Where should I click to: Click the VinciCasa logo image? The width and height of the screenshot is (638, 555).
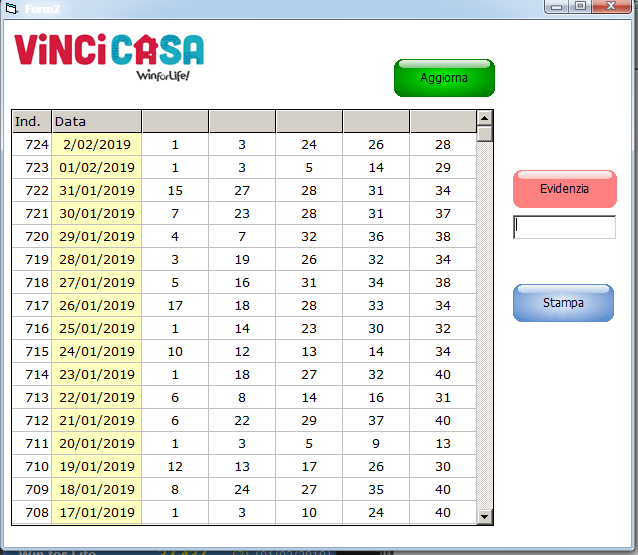[x=109, y=56]
